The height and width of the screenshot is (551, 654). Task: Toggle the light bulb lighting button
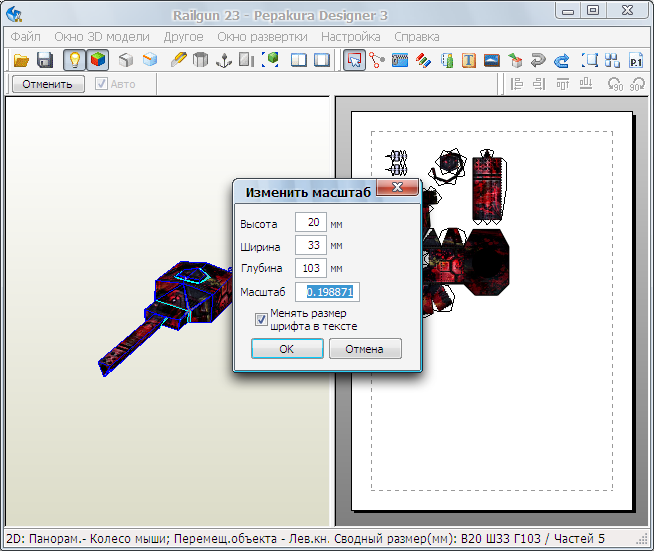74,60
